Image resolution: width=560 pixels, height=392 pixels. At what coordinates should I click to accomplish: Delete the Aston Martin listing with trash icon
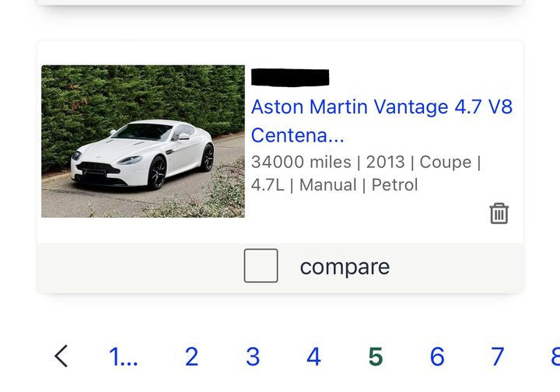pyautogui.click(x=499, y=213)
